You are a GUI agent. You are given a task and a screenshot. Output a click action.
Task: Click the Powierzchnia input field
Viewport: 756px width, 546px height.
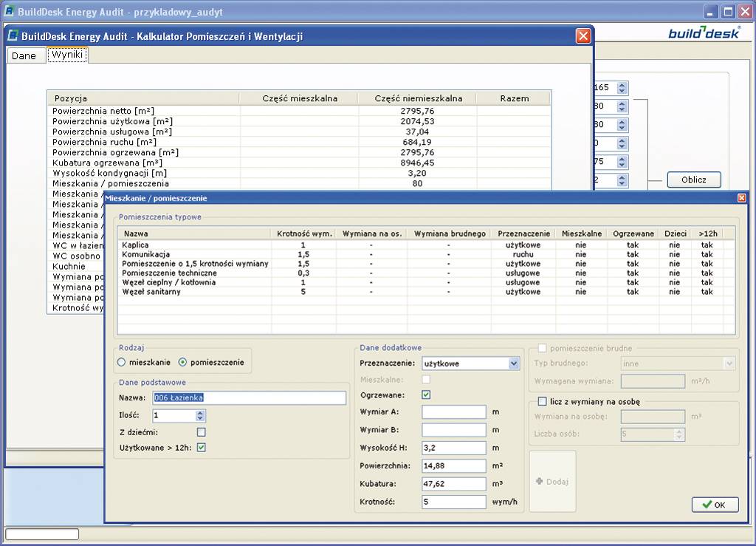coord(454,466)
